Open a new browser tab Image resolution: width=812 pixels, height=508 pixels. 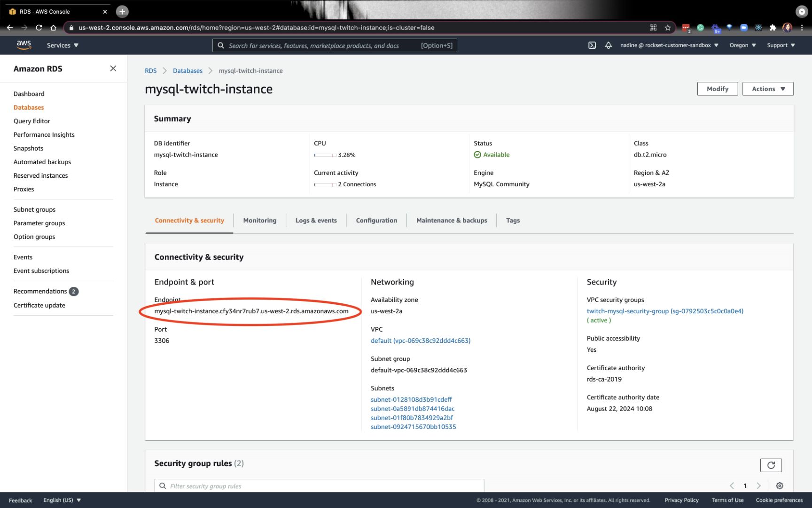coord(122,11)
